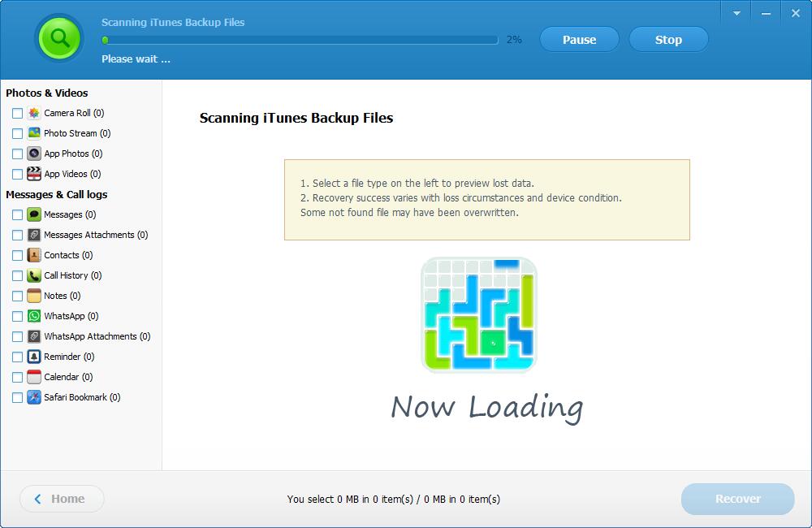
Task: Click the selection size status text
Action: (394, 499)
